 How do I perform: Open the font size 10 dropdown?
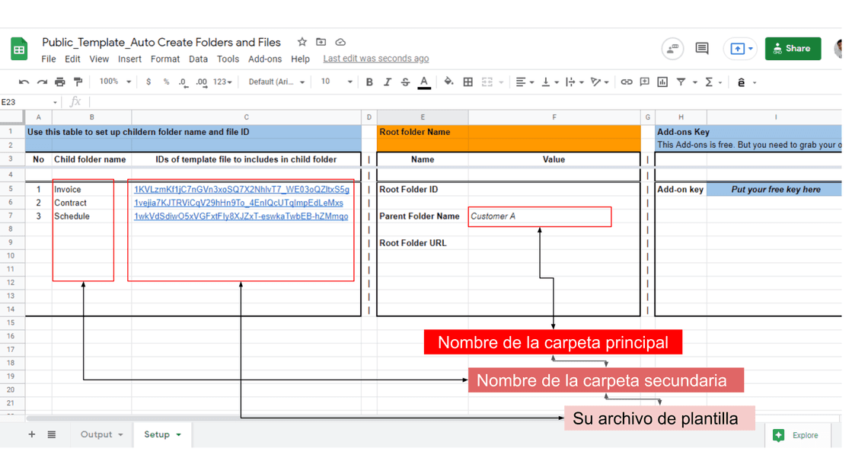click(x=335, y=82)
